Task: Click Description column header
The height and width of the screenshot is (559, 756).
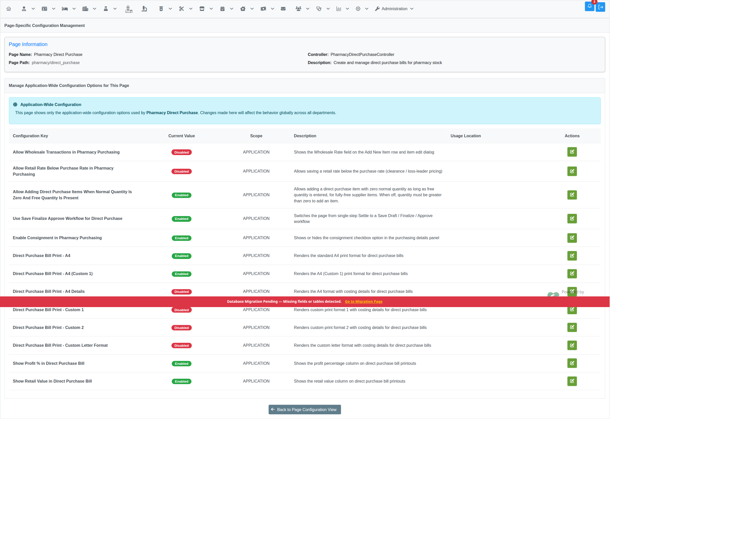Action: [x=305, y=136]
